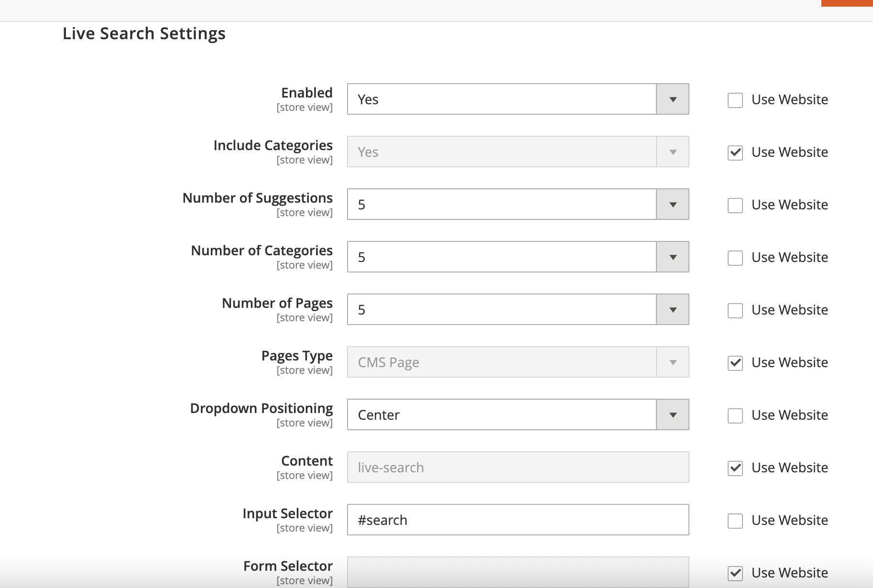Uncheck Use Website for Pages Type
This screenshot has width=873, height=588.
click(x=735, y=363)
